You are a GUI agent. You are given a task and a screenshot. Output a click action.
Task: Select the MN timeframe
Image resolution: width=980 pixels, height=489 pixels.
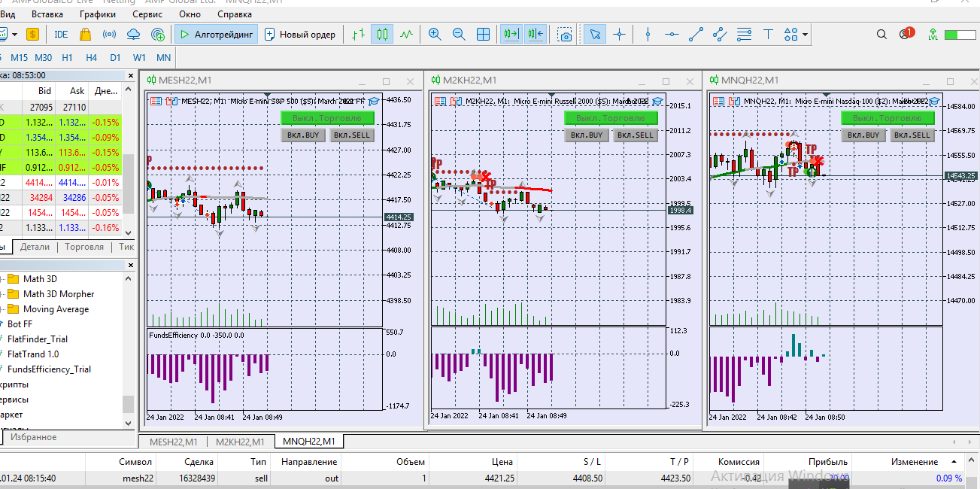(x=163, y=57)
